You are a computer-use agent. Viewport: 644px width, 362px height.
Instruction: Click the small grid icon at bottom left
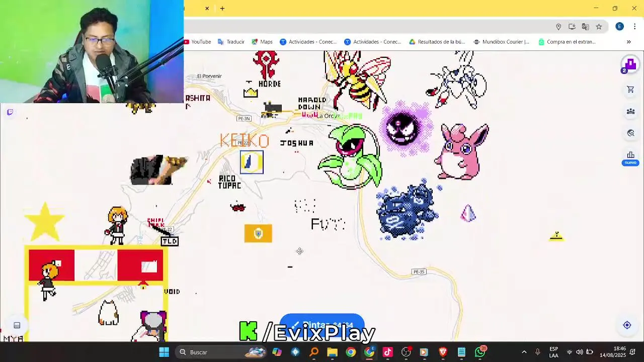click(x=17, y=325)
